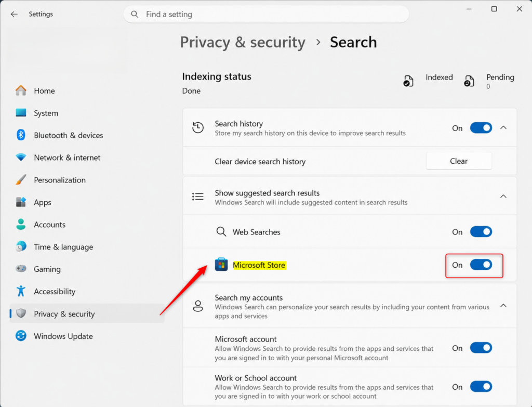
Task: Click the Gaming controller icon
Action: [21, 269]
